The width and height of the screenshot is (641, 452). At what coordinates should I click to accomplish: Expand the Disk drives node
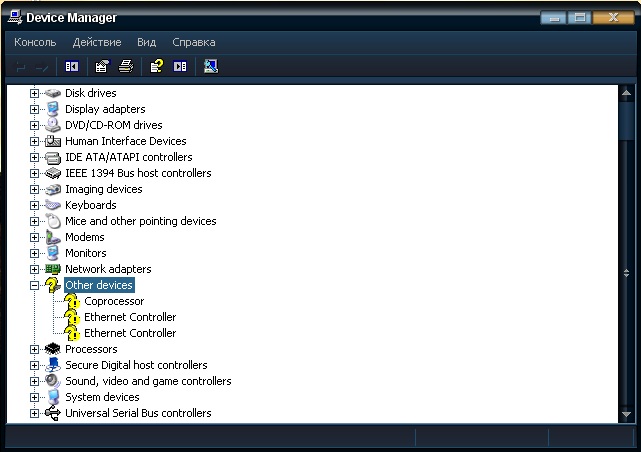pos(34,93)
